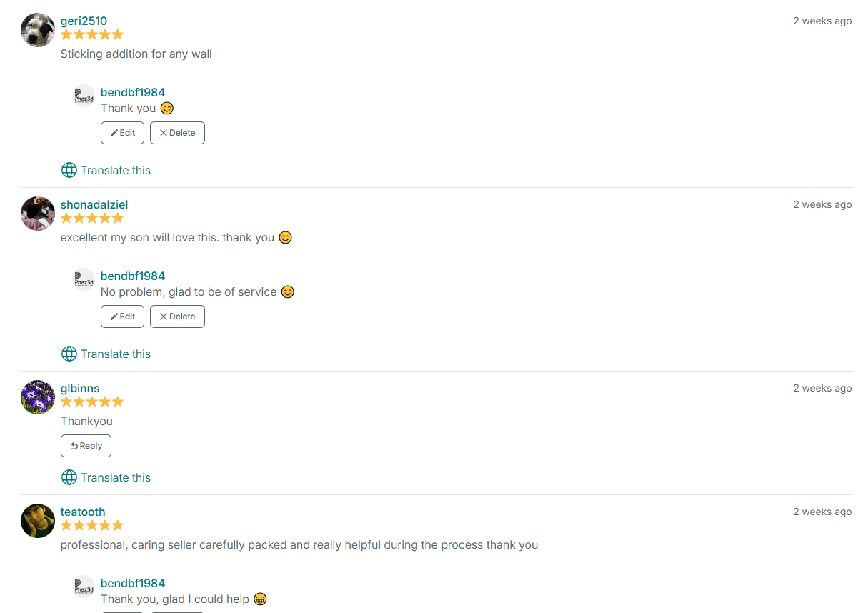Screen dimensions: 868x613
Task: Open the geri2510 username link
Action: coord(84,21)
